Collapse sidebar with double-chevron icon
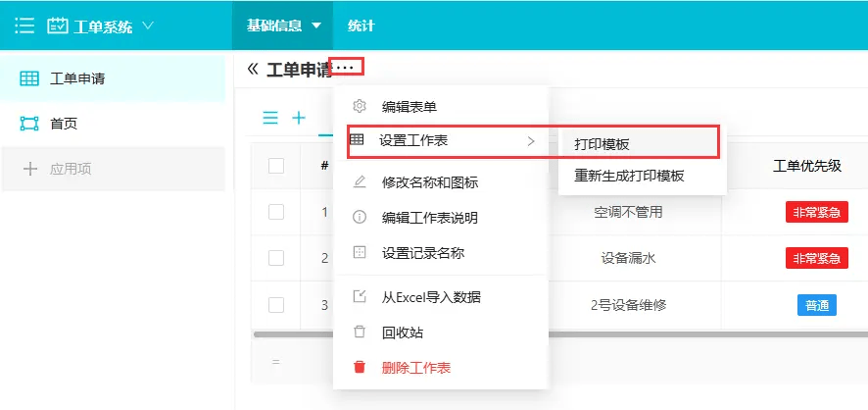This screenshot has width=868, height=410. click(x=253, y=69)
